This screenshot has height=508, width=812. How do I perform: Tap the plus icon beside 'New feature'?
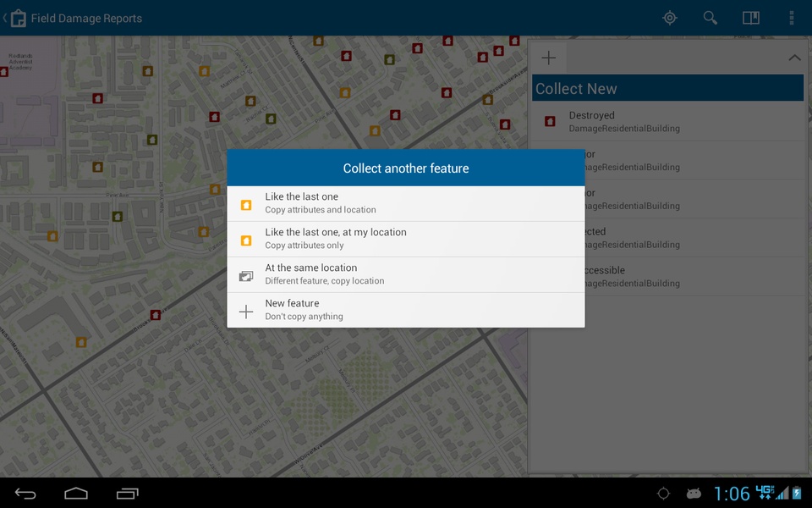coord(246,312)
